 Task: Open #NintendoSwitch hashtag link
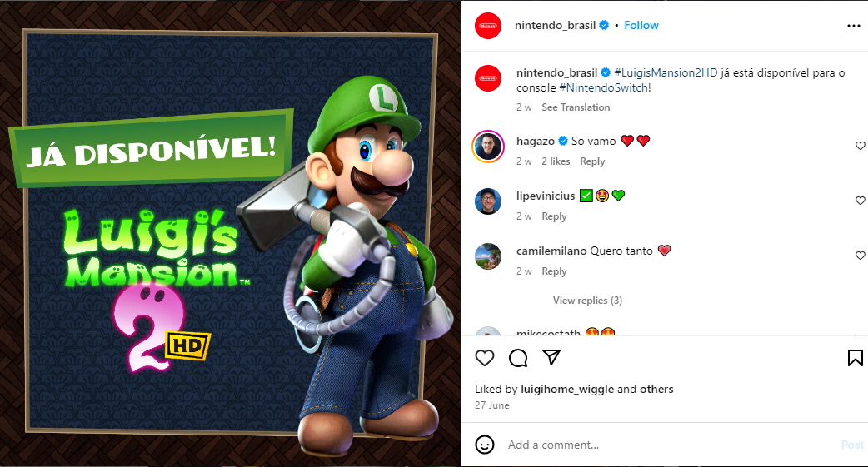pos(605,87)
